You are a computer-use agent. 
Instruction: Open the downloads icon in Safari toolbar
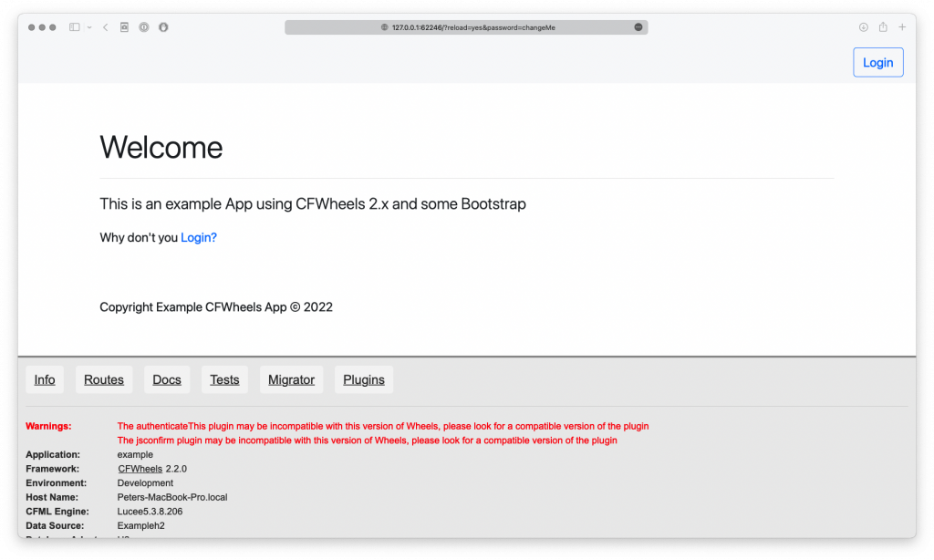click(863, 27)
